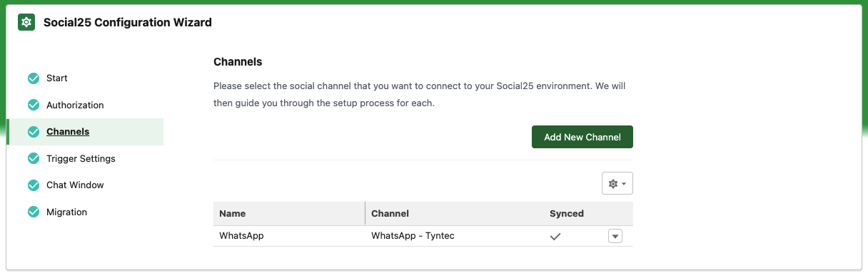Click the Add New Channel button
Image resolution: width=868 pixels, height=278 pixels.
tap(582, 137)
